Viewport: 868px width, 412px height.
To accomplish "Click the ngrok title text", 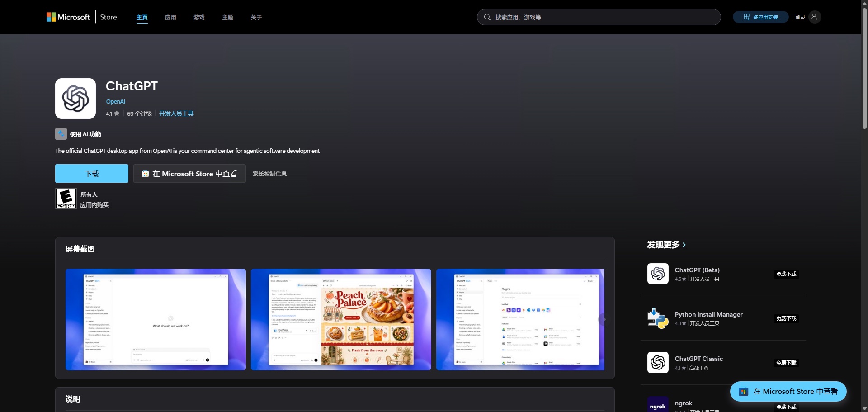I will [684, 403].
